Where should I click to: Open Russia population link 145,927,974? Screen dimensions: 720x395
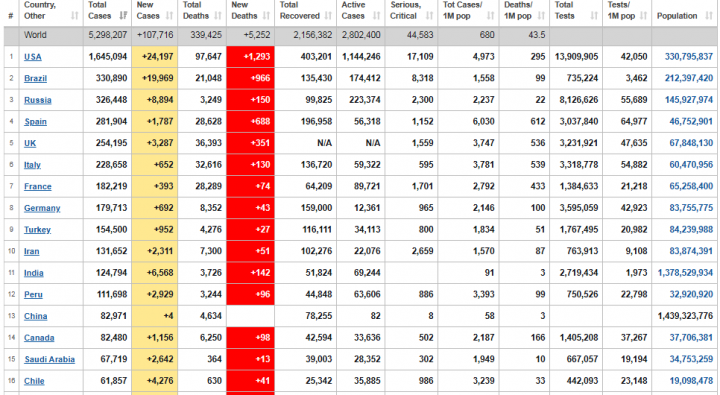pos(689,100)
